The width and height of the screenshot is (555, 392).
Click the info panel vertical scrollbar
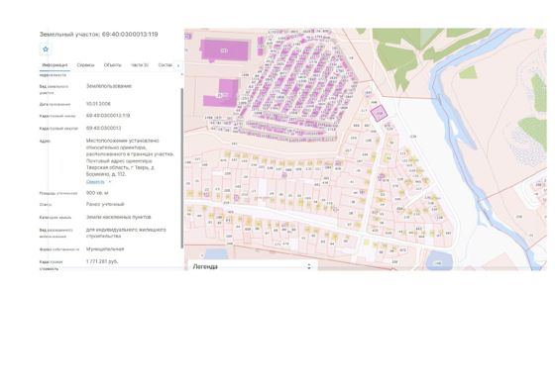coord(182,168)
